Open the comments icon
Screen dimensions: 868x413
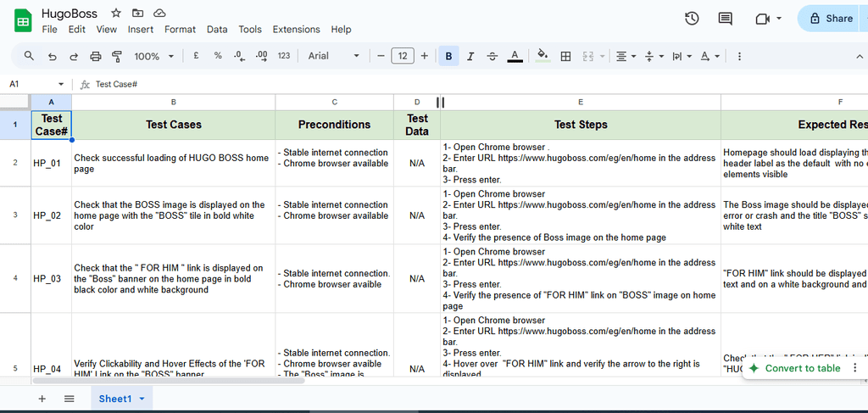click(726, 19)
